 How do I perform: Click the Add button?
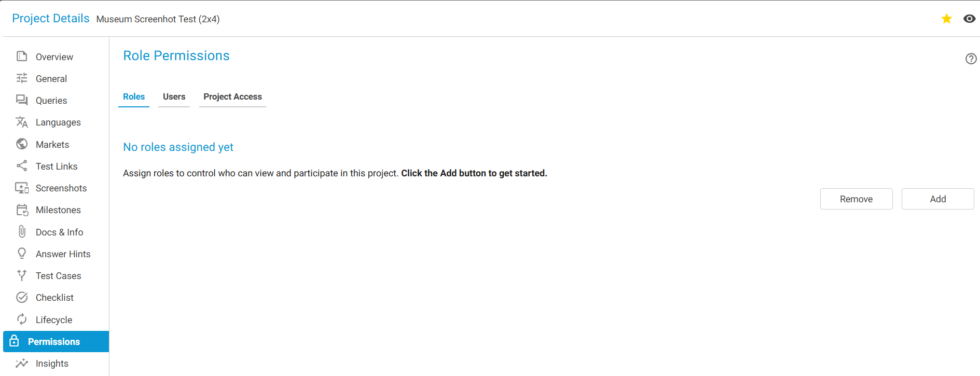(x=937, y=199)
